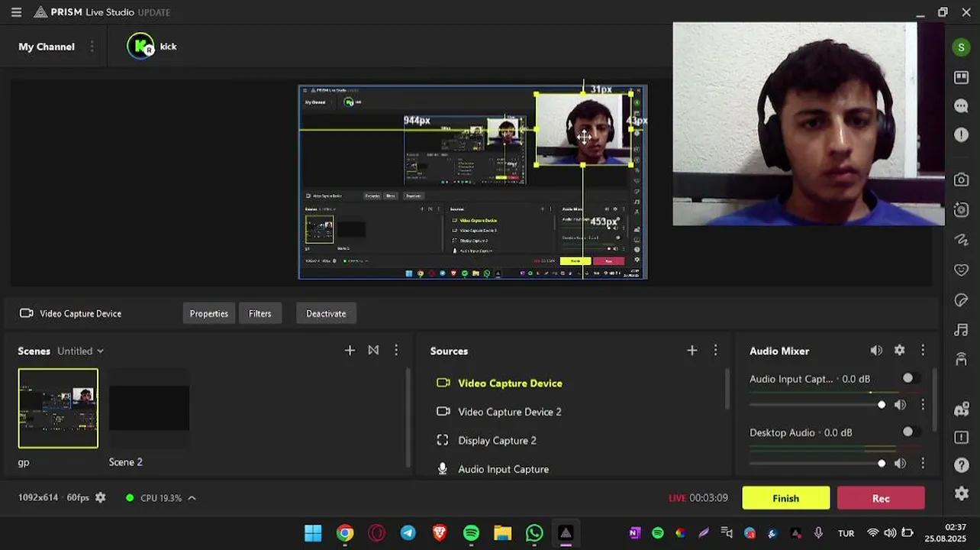This screenshot has width=980, height=550.
Task: Select the Scene 2 thumbnail
Action: pyautogui.click(x=149, y=409)
